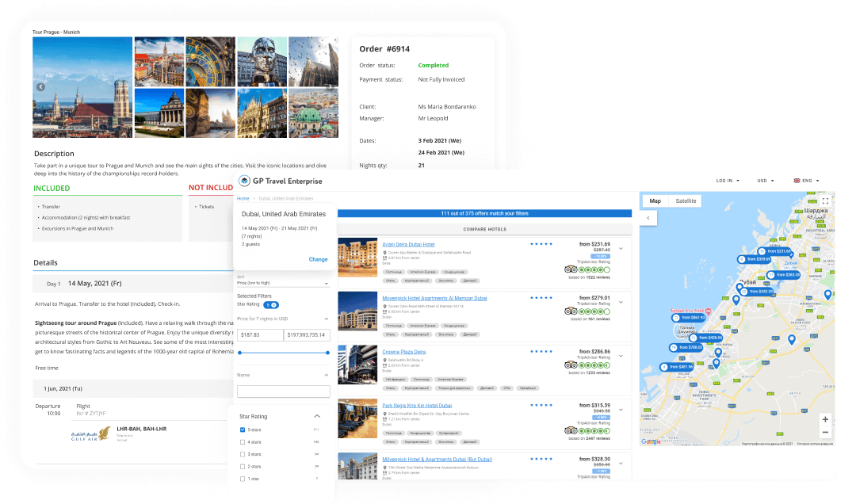
Task: Collapse the map panel with left arrow
Action: (x=648, y=218)
